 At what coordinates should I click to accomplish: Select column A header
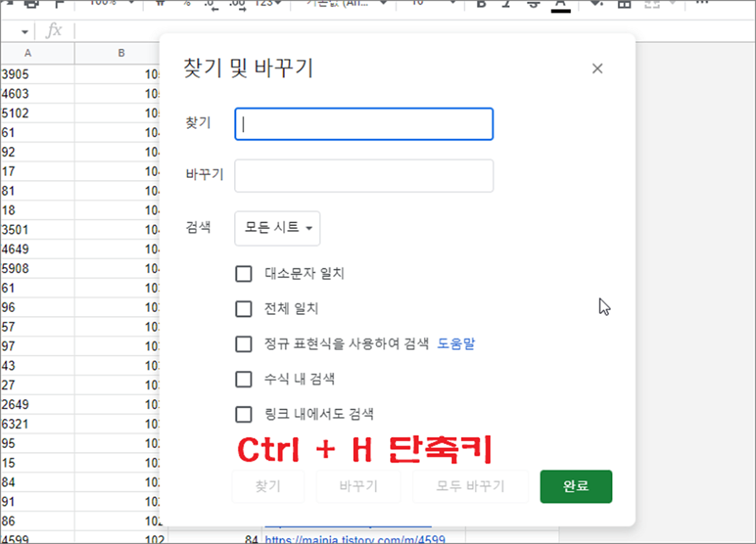click(37, 53)
